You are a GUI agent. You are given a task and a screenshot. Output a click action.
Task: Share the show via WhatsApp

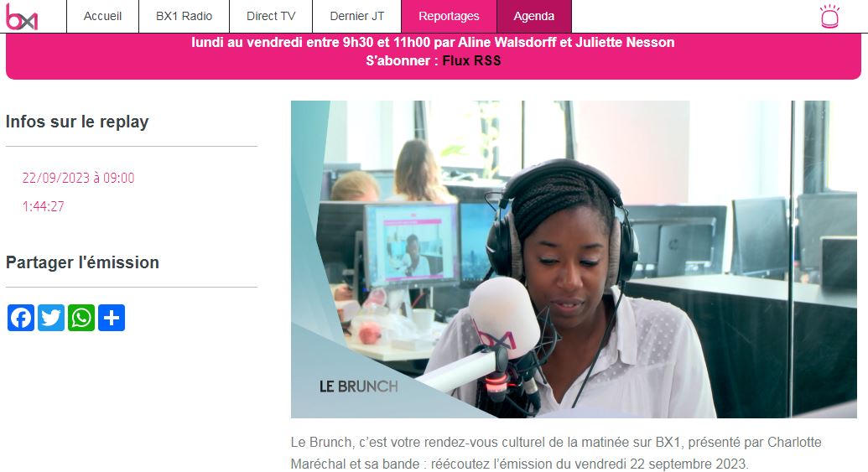pyautogui.click(x=81, y=318)
